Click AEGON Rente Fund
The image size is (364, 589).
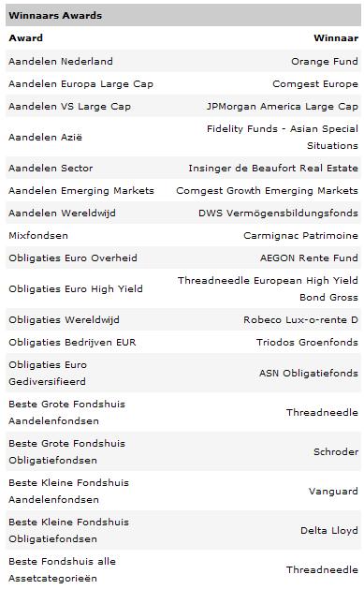[309, 258]
